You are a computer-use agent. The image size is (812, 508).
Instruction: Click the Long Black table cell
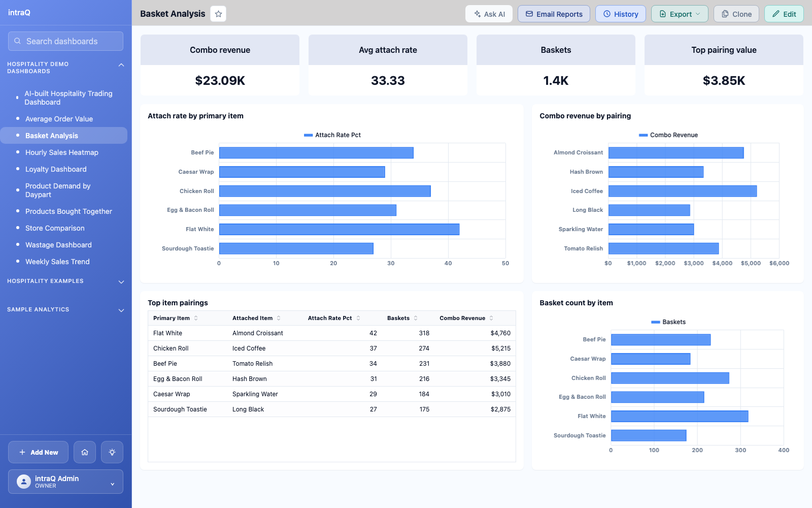(x=248, y=409)
